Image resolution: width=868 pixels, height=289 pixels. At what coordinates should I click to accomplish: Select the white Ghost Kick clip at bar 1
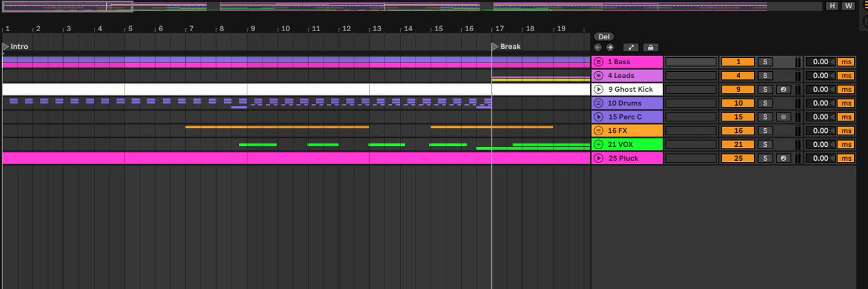pos(64,90)
